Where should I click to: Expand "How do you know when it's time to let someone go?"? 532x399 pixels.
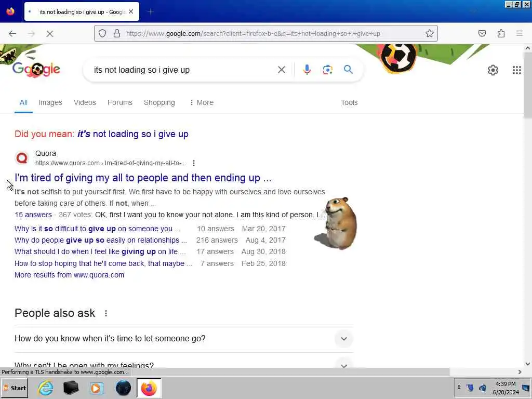coord(184,339)
